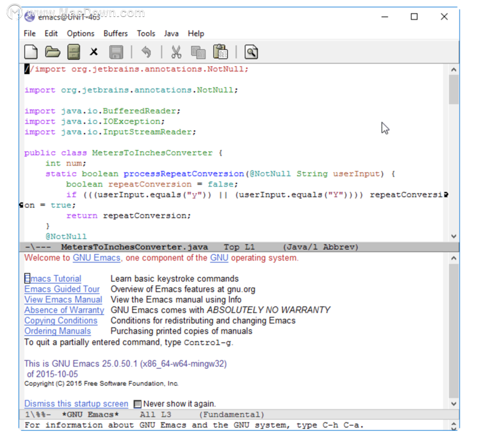Click the 'public class MetersToInchesConverter' line
The height and width of the screenshot is (446, 504).
(x=123, y=153)
